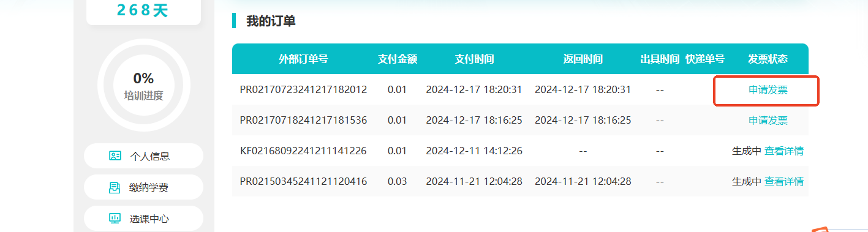Click the 选课中心 monitor icon
Viewport: 868px width, 232px height.
point(115,219)
